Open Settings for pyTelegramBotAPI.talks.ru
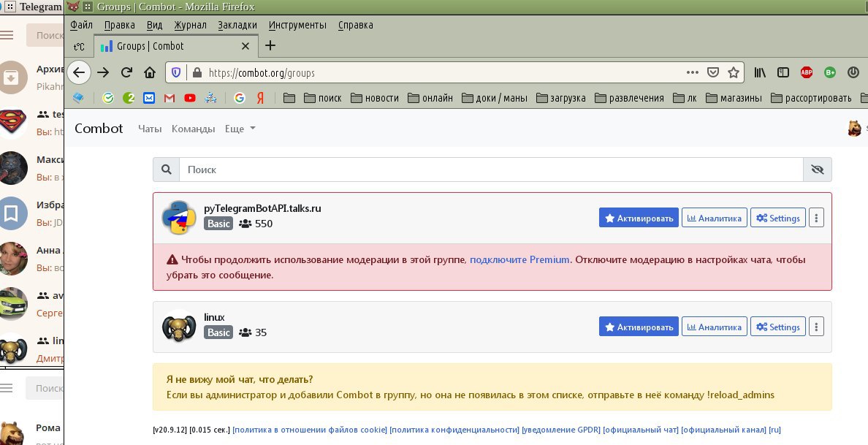This screenshot has width=868, height=445. (778, 218)
